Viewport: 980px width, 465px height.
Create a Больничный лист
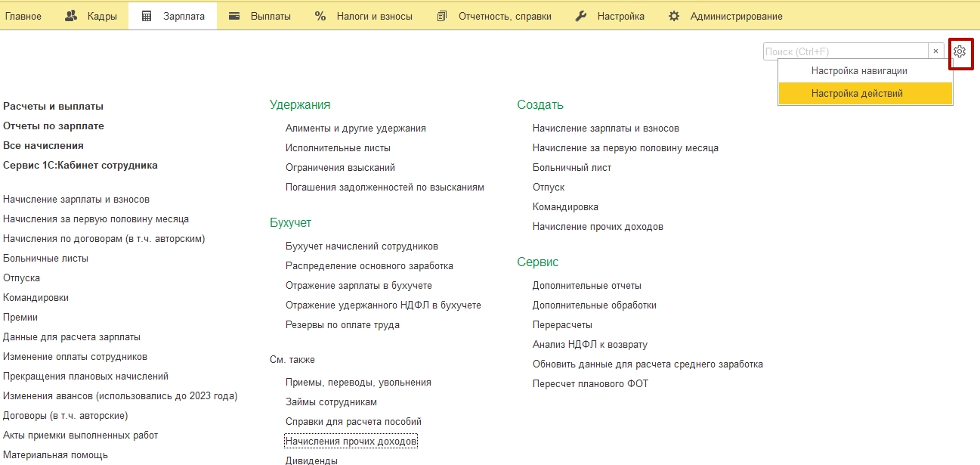click(572, 168)
